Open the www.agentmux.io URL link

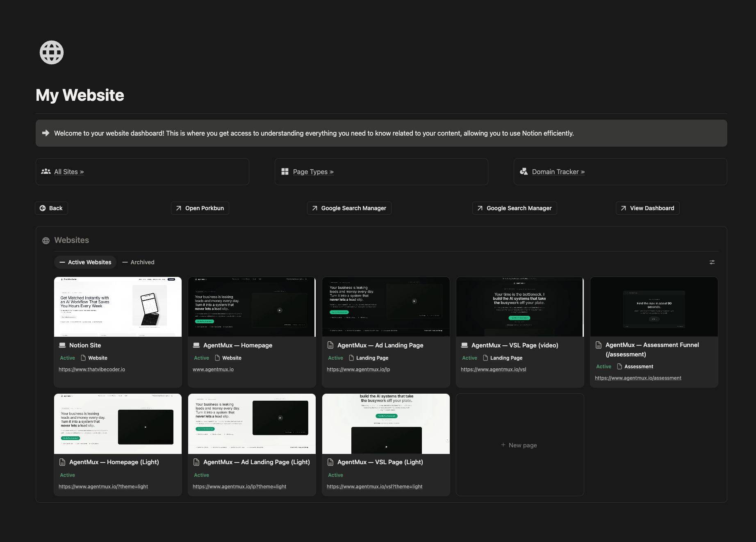coord(213,369)
